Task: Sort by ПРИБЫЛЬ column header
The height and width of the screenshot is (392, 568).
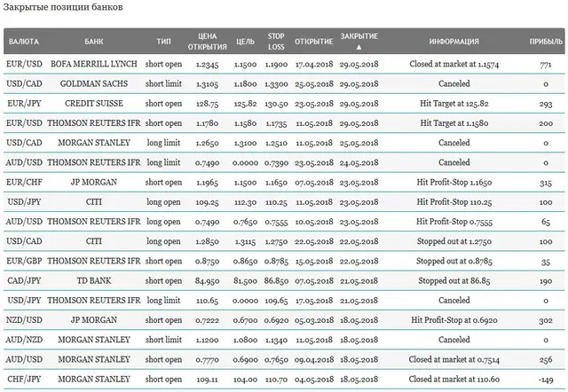Action: tap(546, 42)
